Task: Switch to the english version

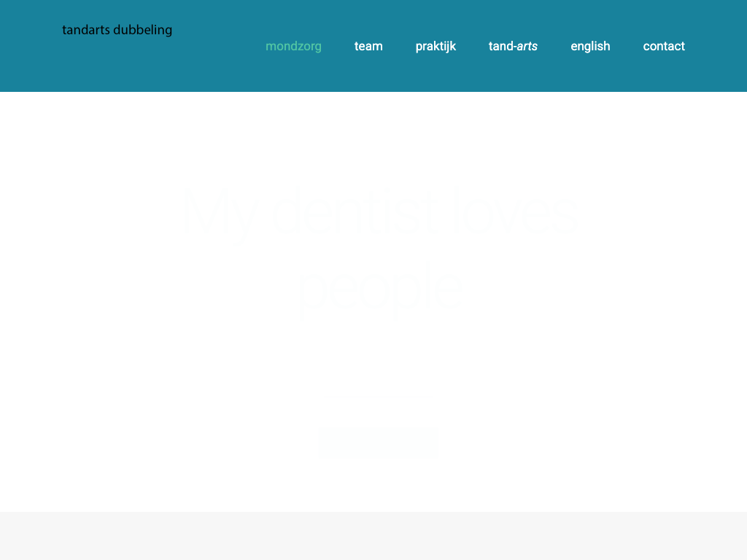Action: coord(590,46)
